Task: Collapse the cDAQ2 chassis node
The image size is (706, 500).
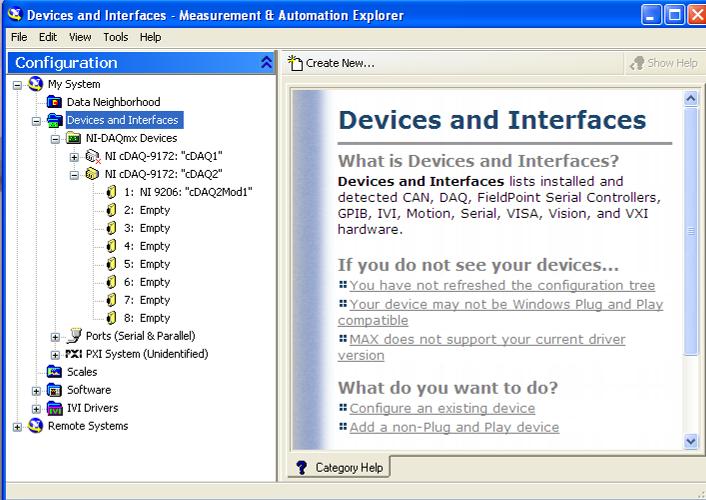Action: point(74,175)
